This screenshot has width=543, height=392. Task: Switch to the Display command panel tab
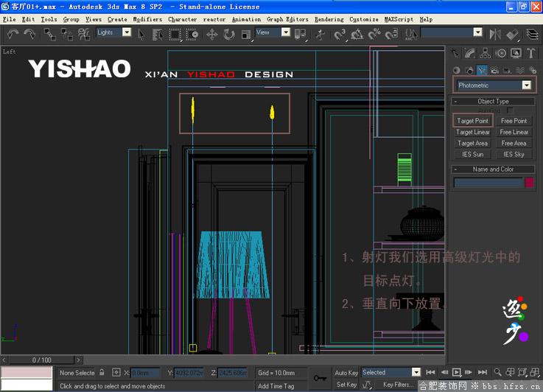pyautogui.click(x=516, y=53)
